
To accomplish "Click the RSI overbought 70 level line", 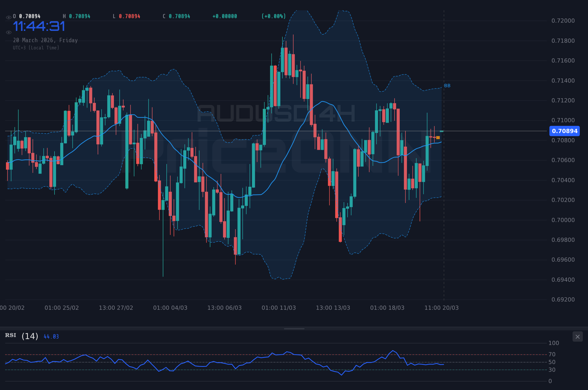I will pyautogui.click(x=257, y=354).
